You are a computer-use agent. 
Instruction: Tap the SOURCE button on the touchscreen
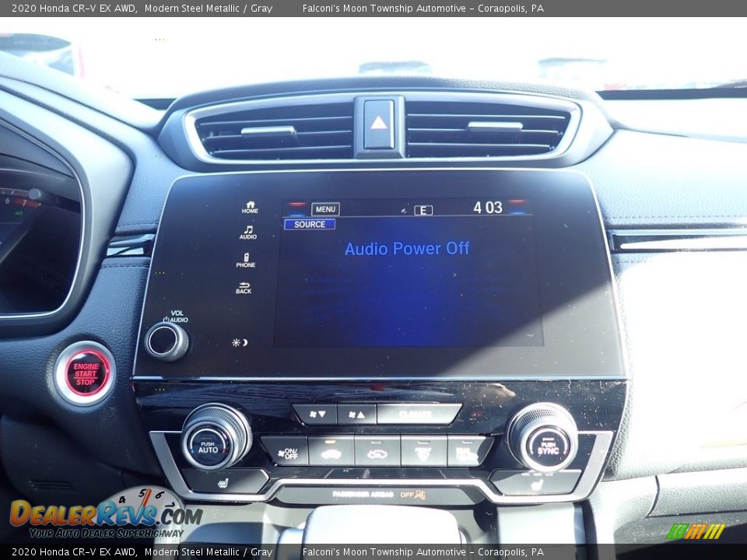click(310, 224)
